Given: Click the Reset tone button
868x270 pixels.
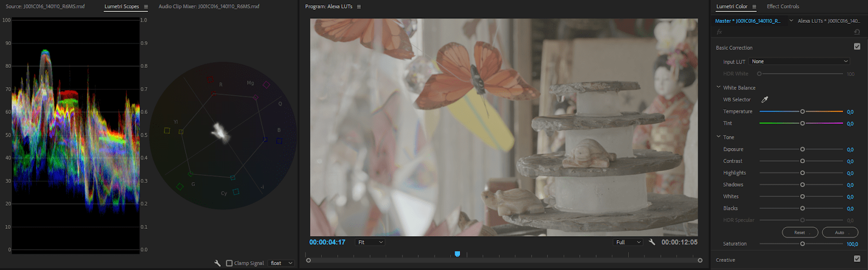Looking at the screenshot, I should (x=800, y=233).
